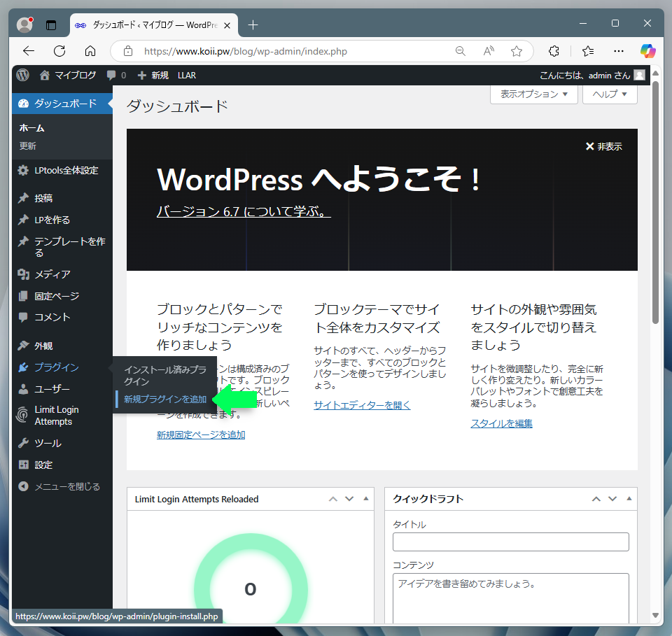672x636 pixels.
Task: Collapse Limit Login Attempts Reloaded widget
Action: (365, 499)
